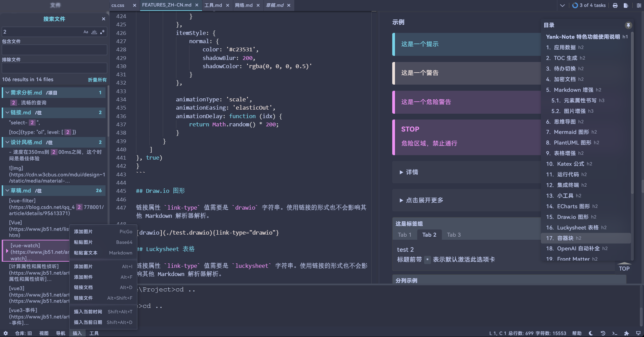Switch to 网络.md tab

click(244, 5)
